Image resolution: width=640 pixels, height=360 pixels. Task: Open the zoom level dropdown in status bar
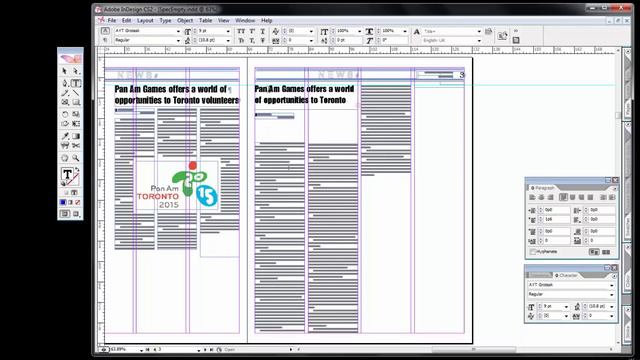click(x=141, y=350)
